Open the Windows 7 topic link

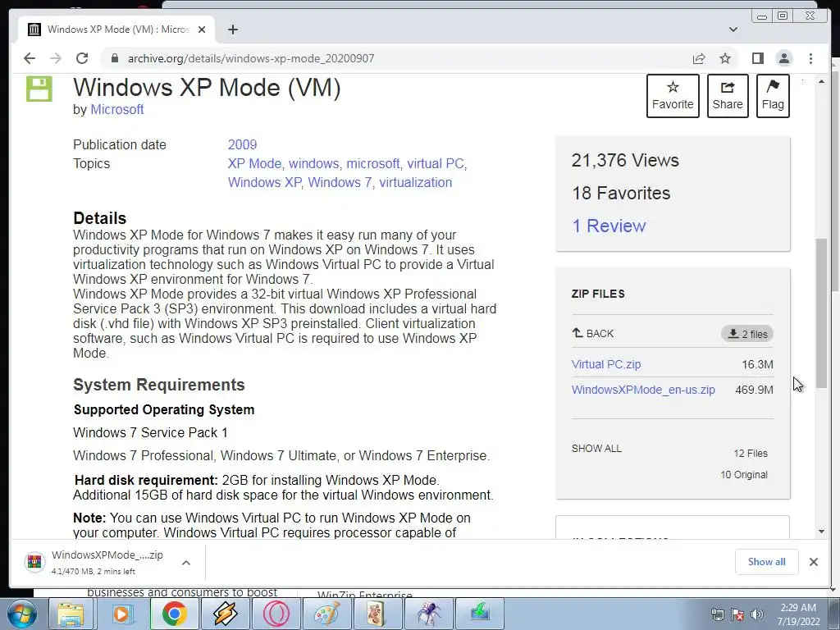pyautogui.click(x=340, y=183)
